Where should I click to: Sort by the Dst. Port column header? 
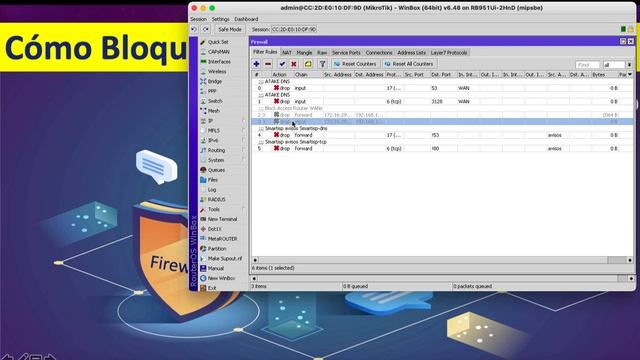coord(443,75)
